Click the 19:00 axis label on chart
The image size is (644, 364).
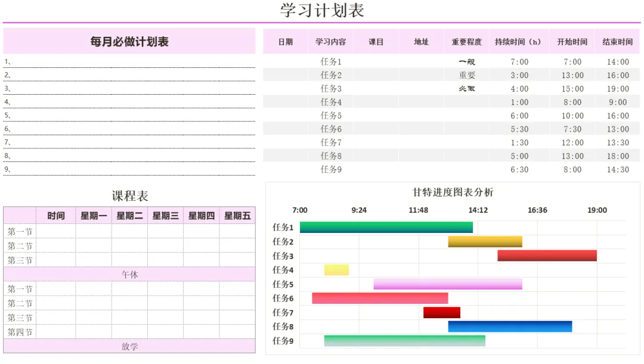tap(597, 210)
